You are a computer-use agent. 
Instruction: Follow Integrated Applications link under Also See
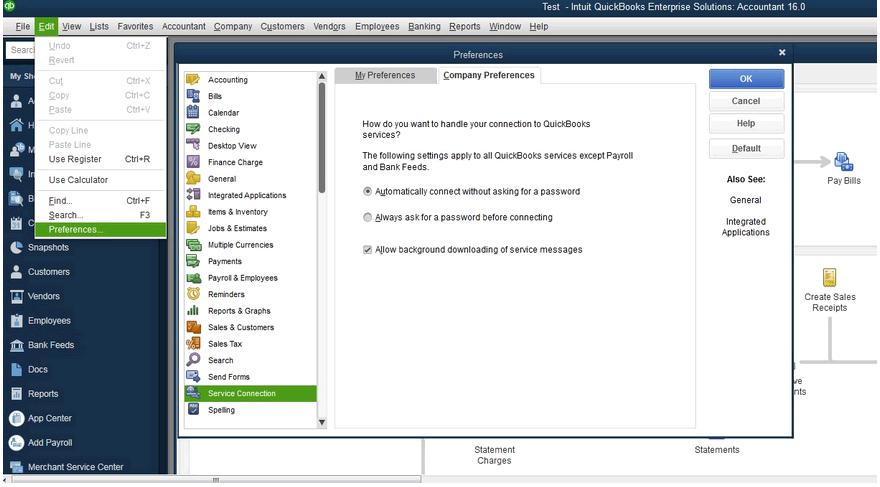tap(745, 227)
